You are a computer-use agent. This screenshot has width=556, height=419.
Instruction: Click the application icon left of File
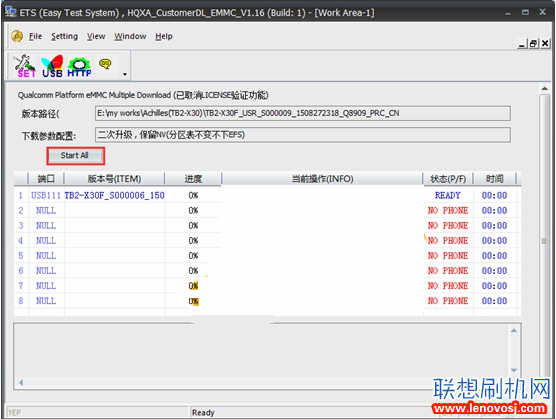coord(17,36)
